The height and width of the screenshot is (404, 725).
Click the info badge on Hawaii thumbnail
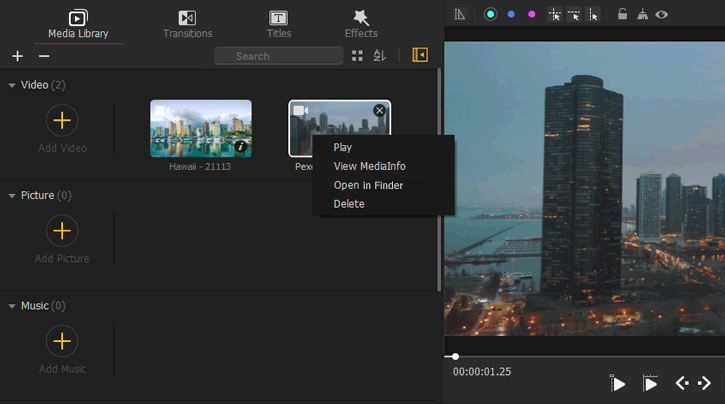point(241,149)
